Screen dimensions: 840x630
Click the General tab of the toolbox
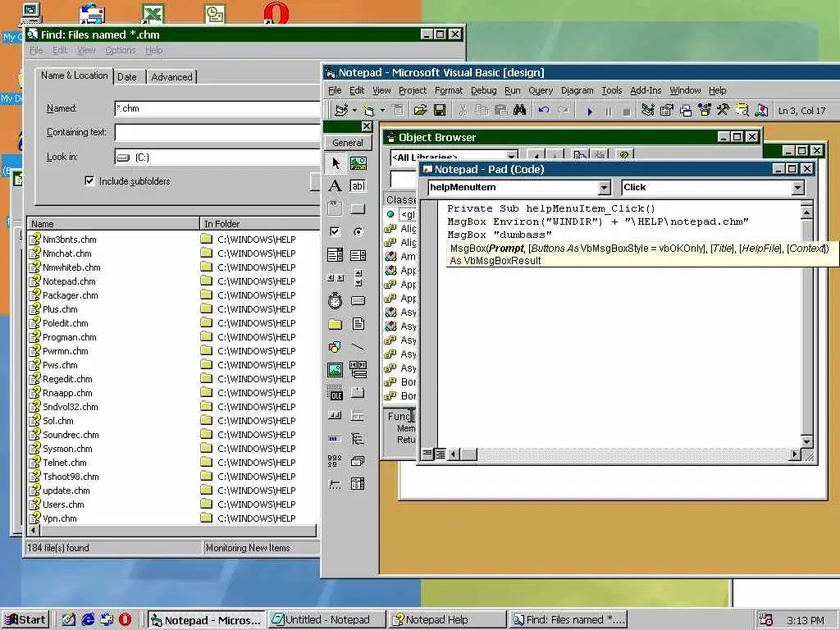click(348, 143)
